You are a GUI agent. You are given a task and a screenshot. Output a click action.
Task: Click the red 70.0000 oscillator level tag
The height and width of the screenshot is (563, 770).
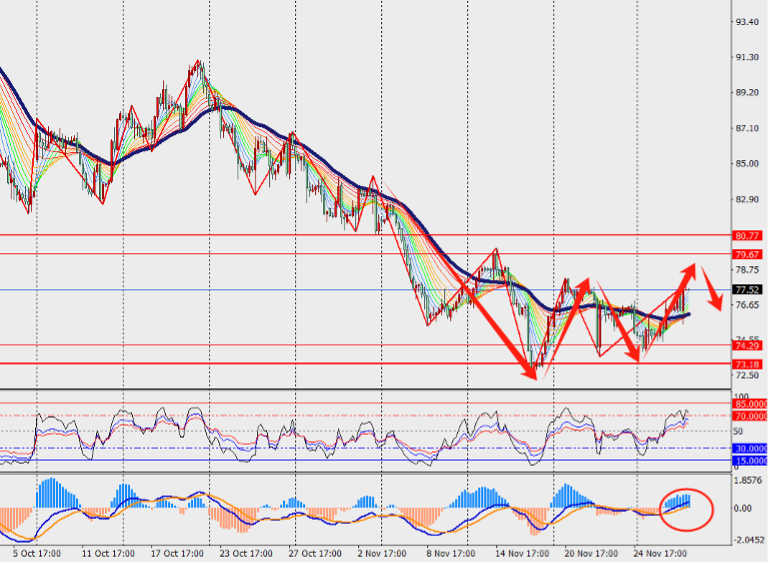[750, 417]
